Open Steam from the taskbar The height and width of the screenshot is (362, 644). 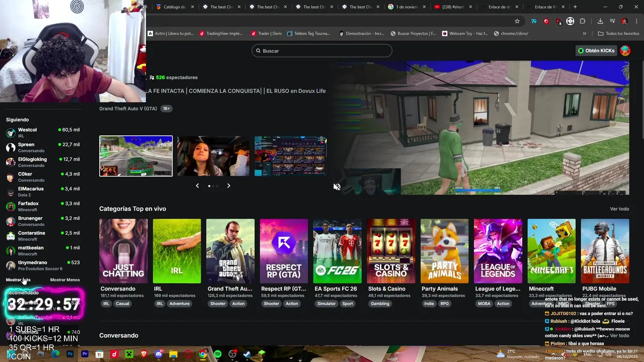coord(247,354)
